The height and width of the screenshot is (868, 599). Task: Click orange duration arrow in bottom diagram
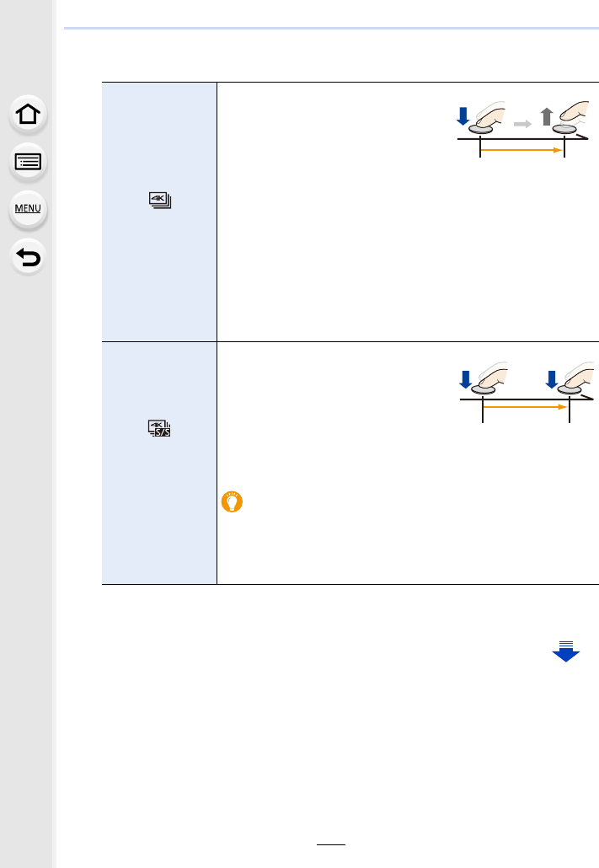pos(524,405)
